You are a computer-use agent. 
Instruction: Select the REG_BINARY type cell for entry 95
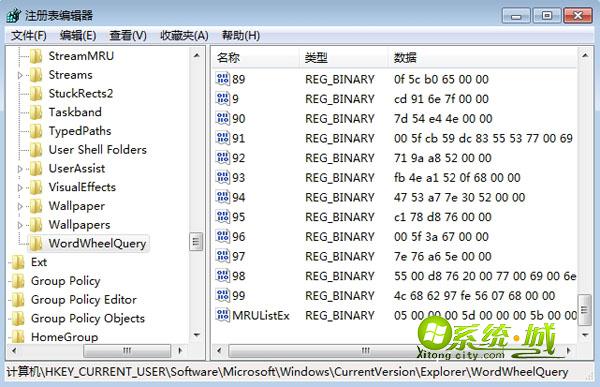340,217
